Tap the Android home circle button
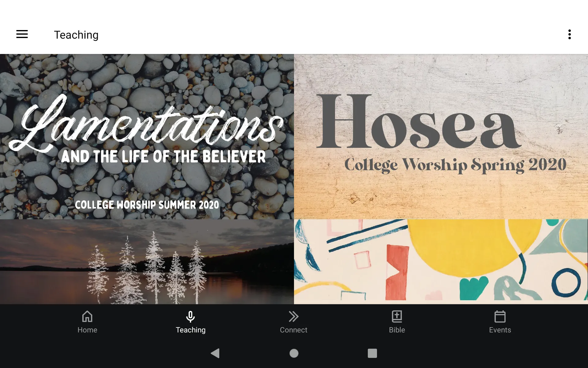Viewport: 588px width, 368px height. pyautogui.click(x=294, y=353)
